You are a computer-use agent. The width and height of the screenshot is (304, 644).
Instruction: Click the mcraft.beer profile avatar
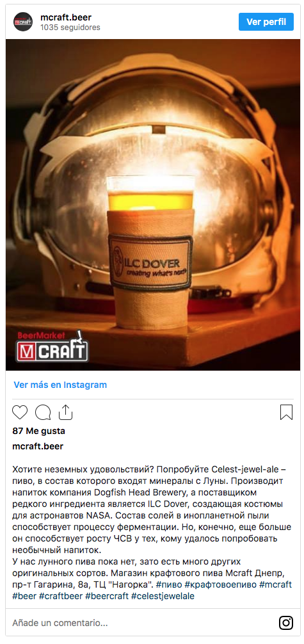pyautogui.click(x=23, y=22)
